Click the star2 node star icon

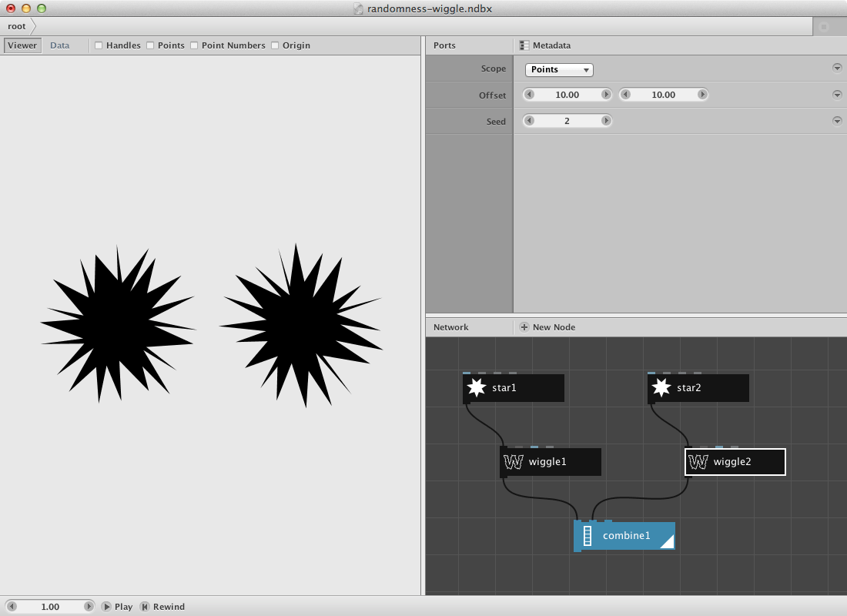pos(661,387)
